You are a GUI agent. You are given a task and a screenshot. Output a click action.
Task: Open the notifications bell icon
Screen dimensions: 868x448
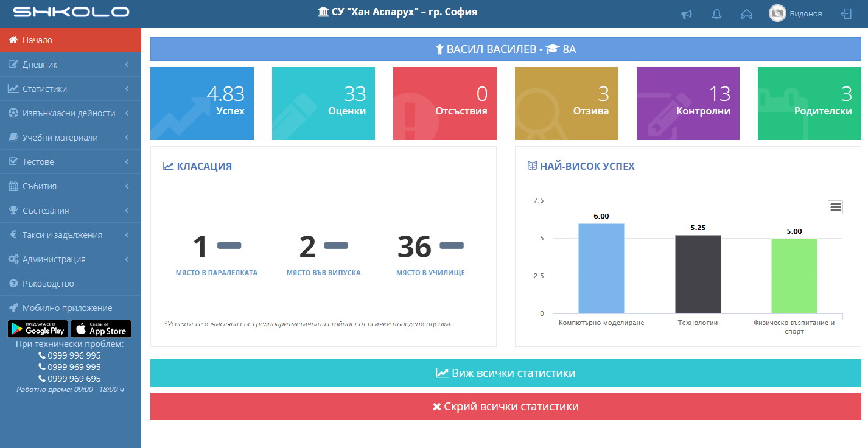pyautogui.click(x=716, y=14)
